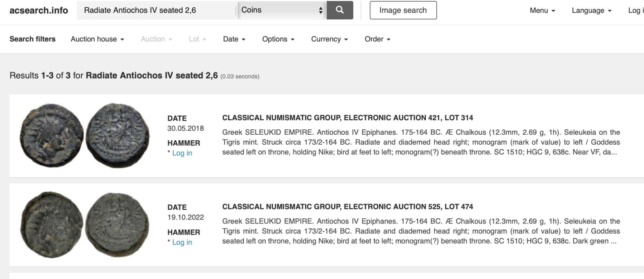Open the acsearch.info home logo
The width and height of the screenshot is (644, 279).
coord(39,10)
